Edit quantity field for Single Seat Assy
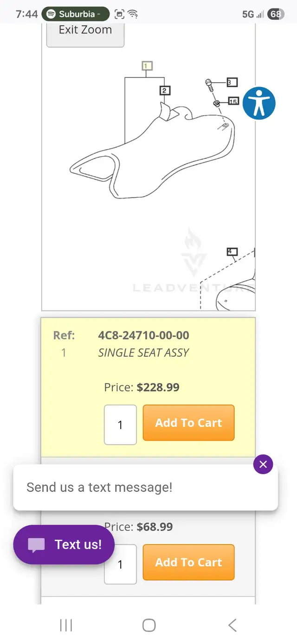This screenshot has width=297, height=644. tap(120, 425)
